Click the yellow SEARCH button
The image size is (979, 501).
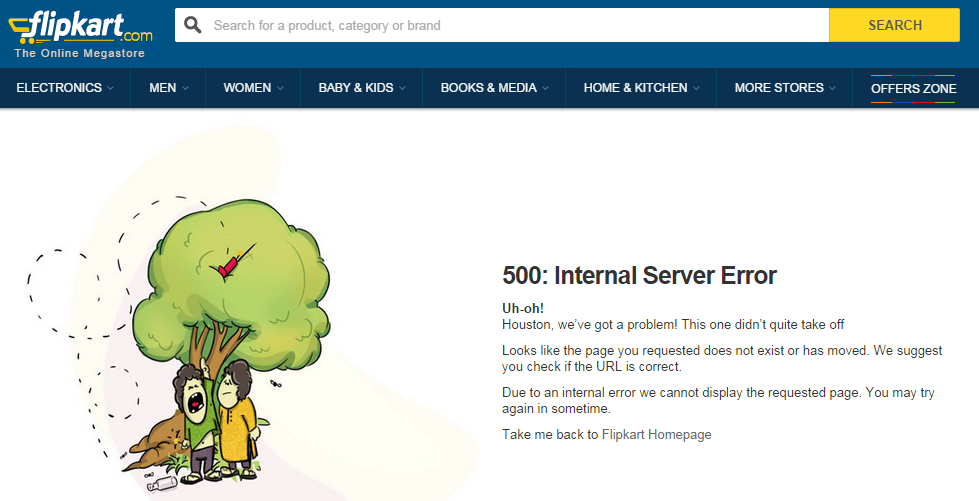tap(894, 25)
